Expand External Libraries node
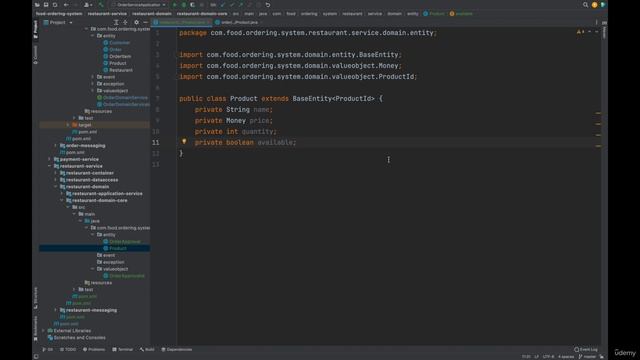The width and height of the screenshot is (640, 360). click(x=44, y=331)
